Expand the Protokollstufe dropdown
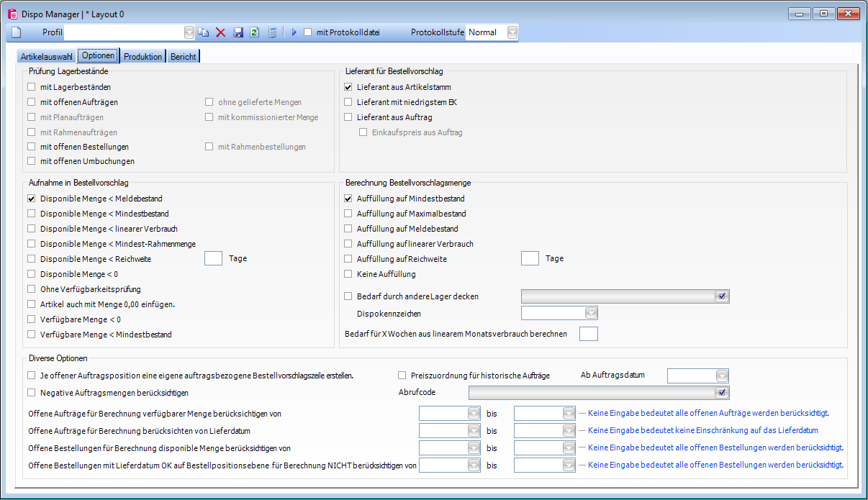 [x=512, y=32]
